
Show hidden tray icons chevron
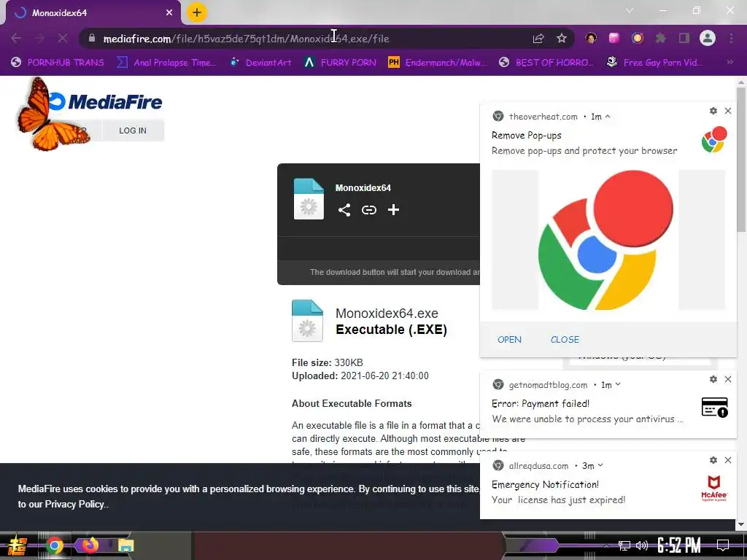(606, 545)
